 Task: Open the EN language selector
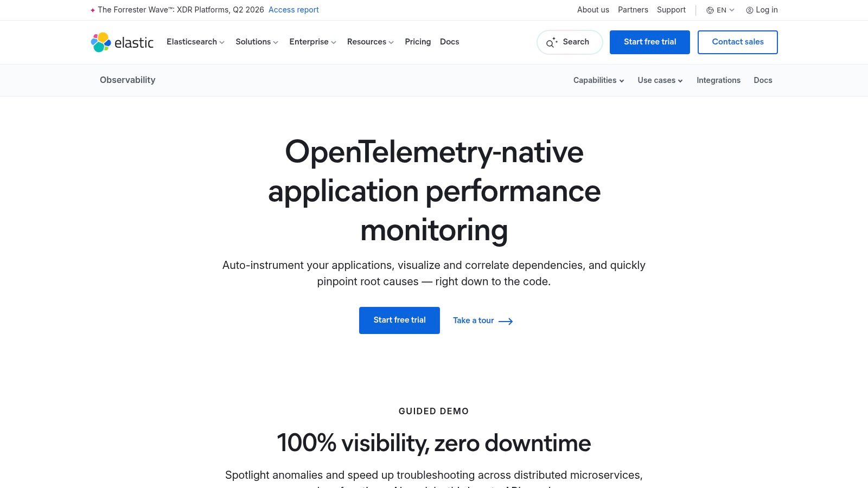click(x=720, y=10)
